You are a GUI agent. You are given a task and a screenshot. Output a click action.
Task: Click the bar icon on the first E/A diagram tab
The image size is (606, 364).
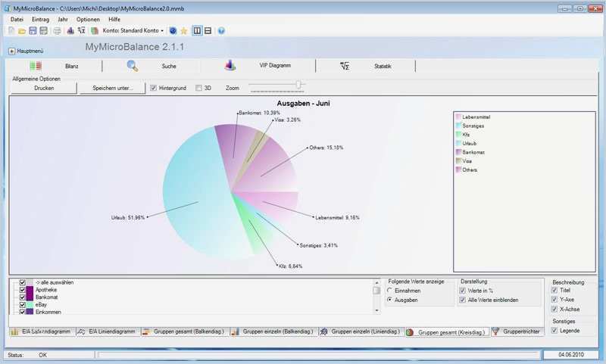point(14,331)
